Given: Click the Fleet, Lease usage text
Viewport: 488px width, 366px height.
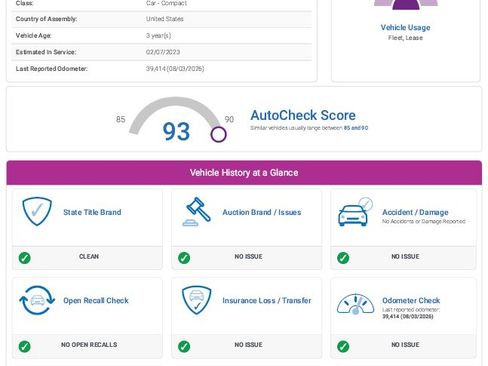Looking at the screenshot, I should coord(406,38).
